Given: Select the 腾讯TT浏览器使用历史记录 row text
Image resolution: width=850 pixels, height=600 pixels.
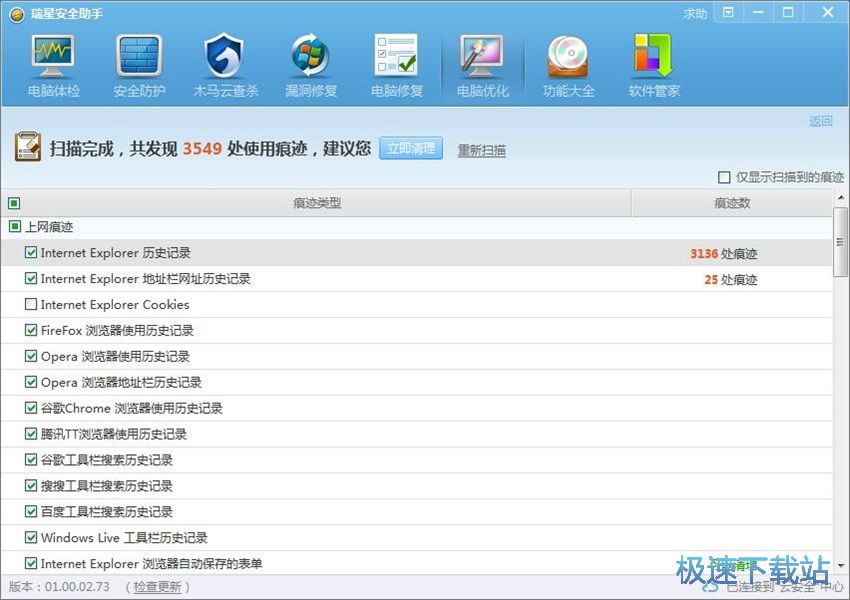Looking at the screenshot, I should [x=113, y=434].
